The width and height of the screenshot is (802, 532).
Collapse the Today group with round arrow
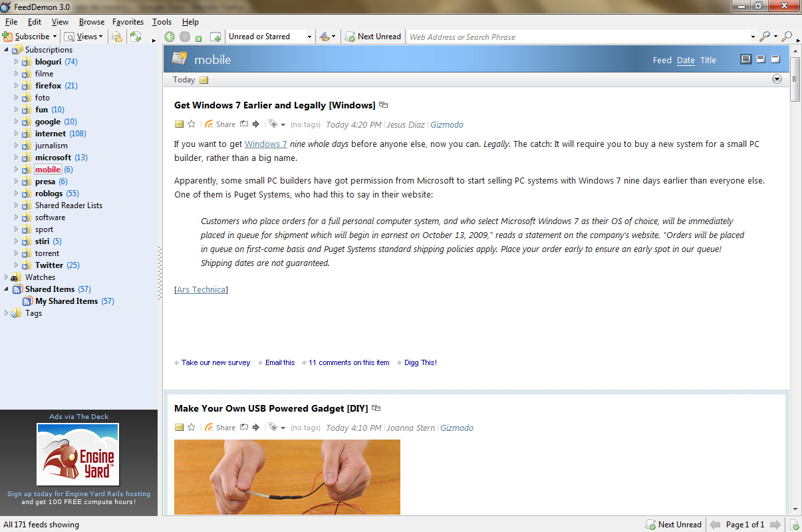tap(777, 80)
